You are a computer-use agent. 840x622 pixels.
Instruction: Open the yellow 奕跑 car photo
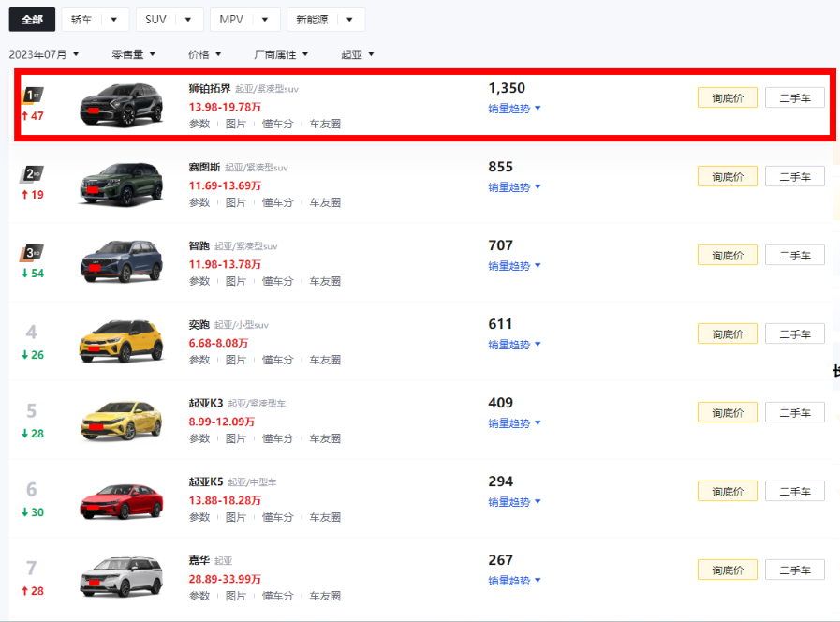[122, 341]
